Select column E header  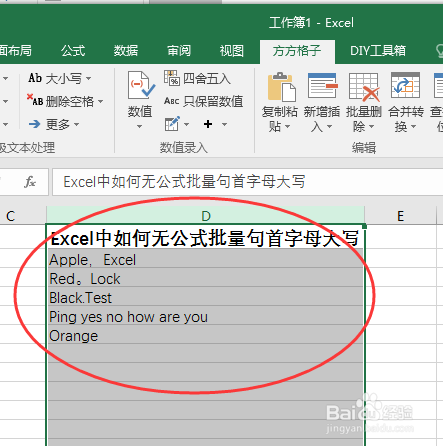click(x=401, y=216)
